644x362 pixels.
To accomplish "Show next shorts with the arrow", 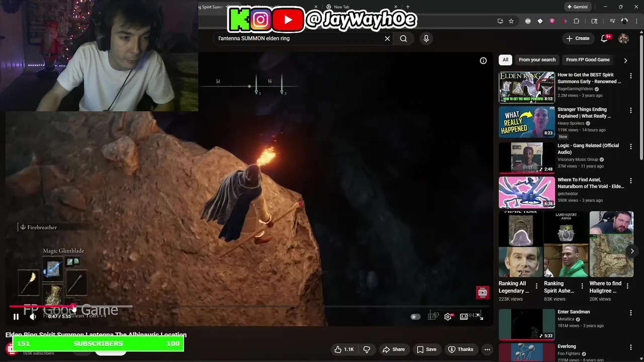I will 632,251.
